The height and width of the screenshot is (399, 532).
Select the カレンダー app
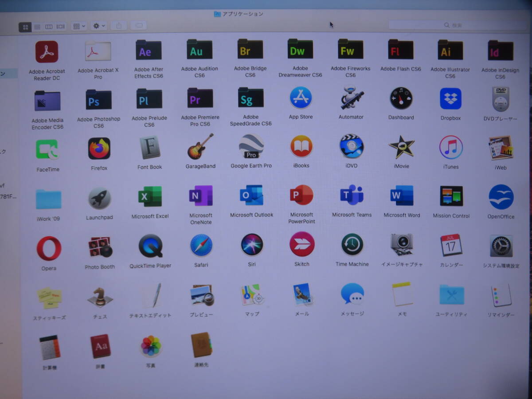[451, 245]
